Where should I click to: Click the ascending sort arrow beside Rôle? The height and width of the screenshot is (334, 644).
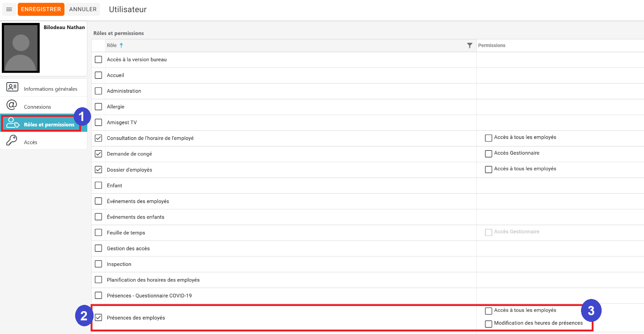[121, 45]
